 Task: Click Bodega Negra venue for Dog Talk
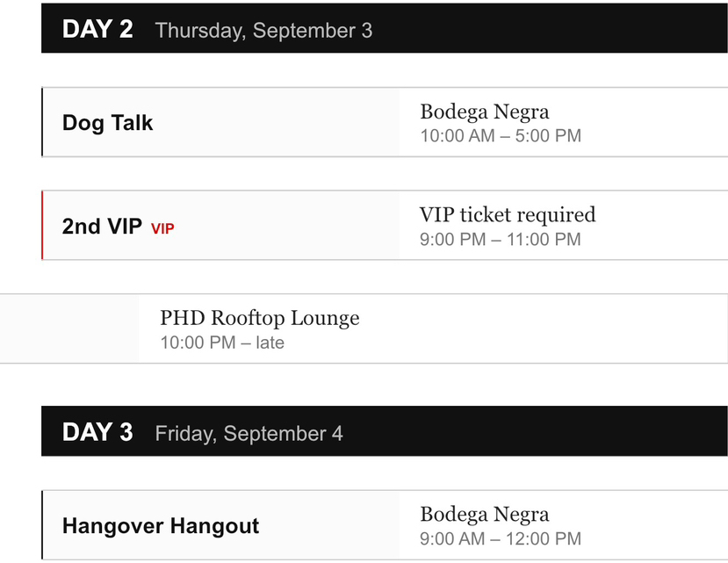(x=485, y=112)
